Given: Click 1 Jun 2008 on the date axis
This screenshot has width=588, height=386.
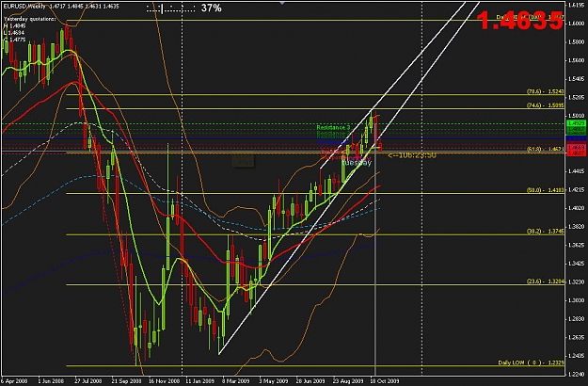Looking at the screenshot, I should point(51,381).
